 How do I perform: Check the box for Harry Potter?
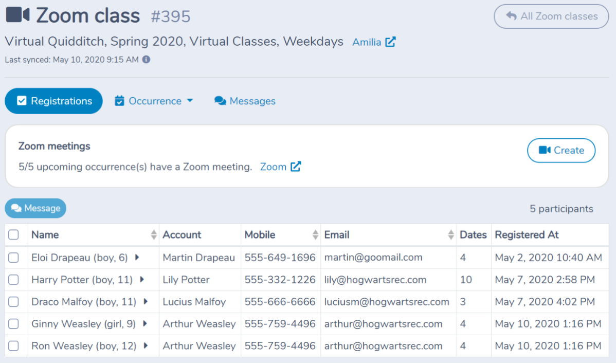[x=14, y=280]
